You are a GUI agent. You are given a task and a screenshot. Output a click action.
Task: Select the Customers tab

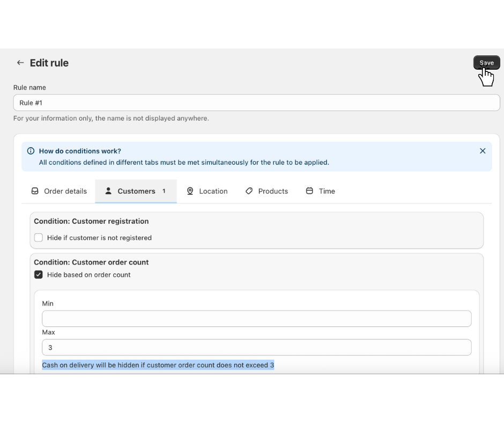pyautogui.click(x=136, y=191)
